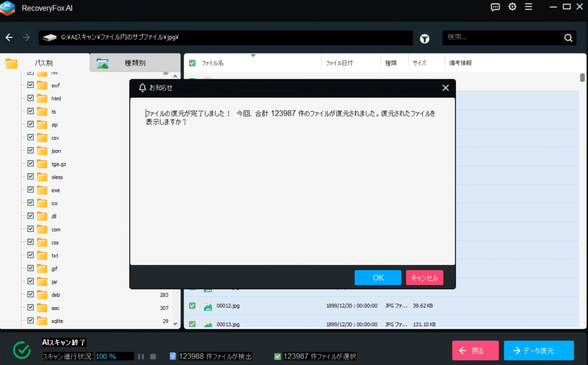The width and height of the screenshot is (588, 365).
Task: Toggle the checkbox for 00012.jpg
Action: pyautogui.click(x=192, y=306)
